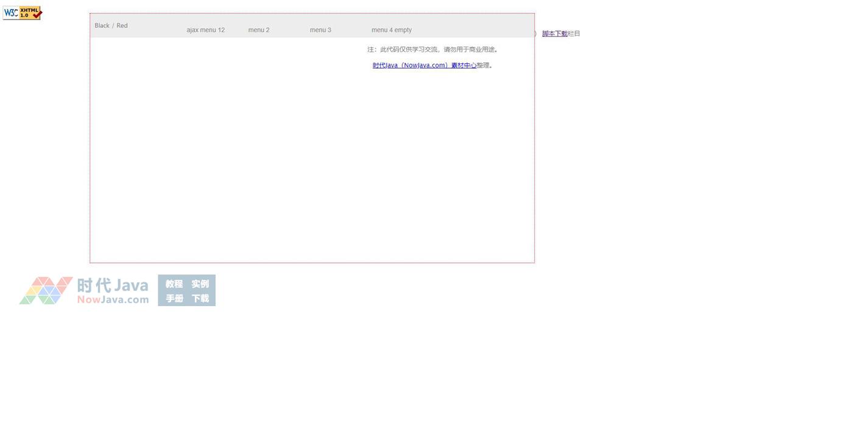The height and width of the screenshot is (437, 868).
Task: Click 教程 in the gray logo box
Action: pyautogui.click(x=174, y=284)
